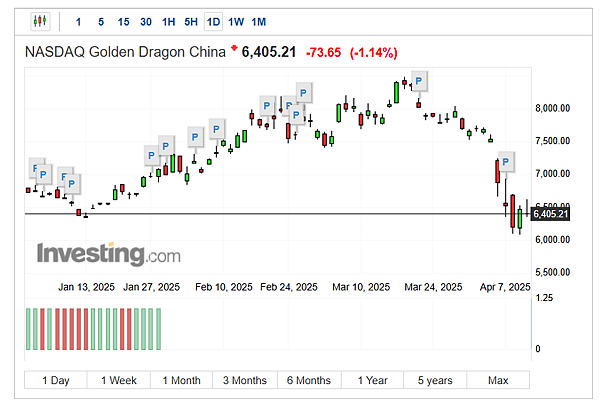Open the candlestick chart type selector

tap(40, 21)
